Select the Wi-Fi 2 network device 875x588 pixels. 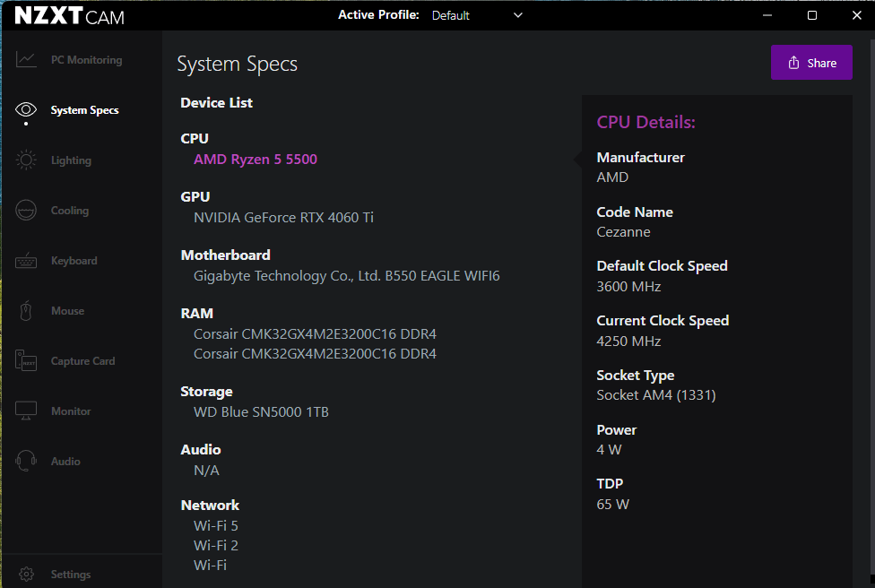(216, 546)
